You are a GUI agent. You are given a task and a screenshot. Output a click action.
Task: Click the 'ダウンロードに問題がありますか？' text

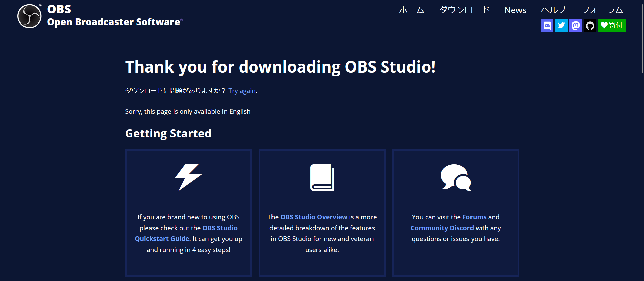click(175, 91)
